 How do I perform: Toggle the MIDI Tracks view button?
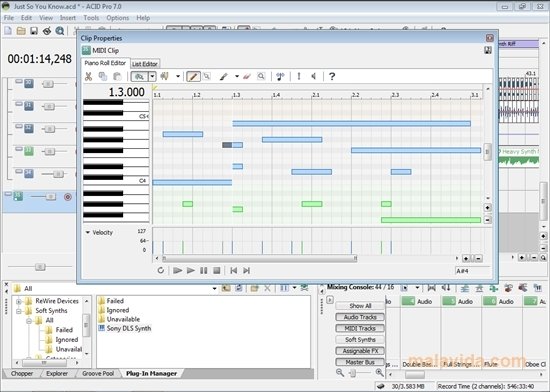(360, 328)
